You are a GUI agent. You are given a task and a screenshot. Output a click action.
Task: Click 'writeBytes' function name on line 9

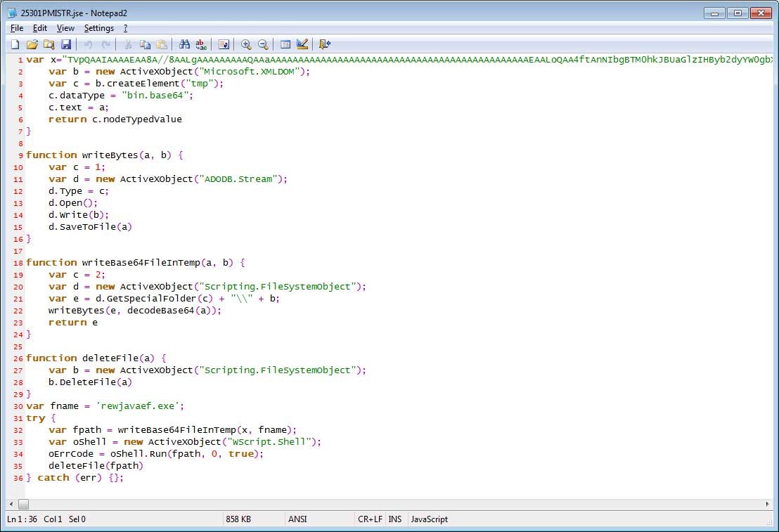(x=110, y=155)
